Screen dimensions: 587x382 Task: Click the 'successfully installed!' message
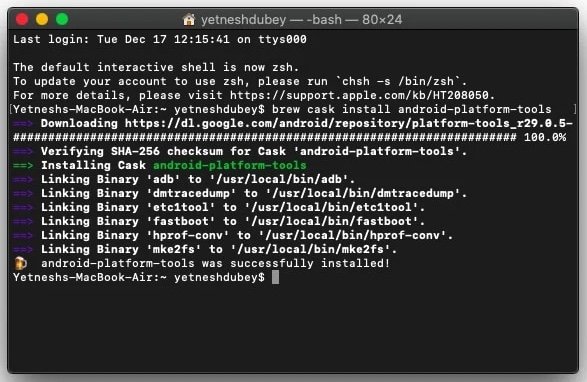pos(310,263)
